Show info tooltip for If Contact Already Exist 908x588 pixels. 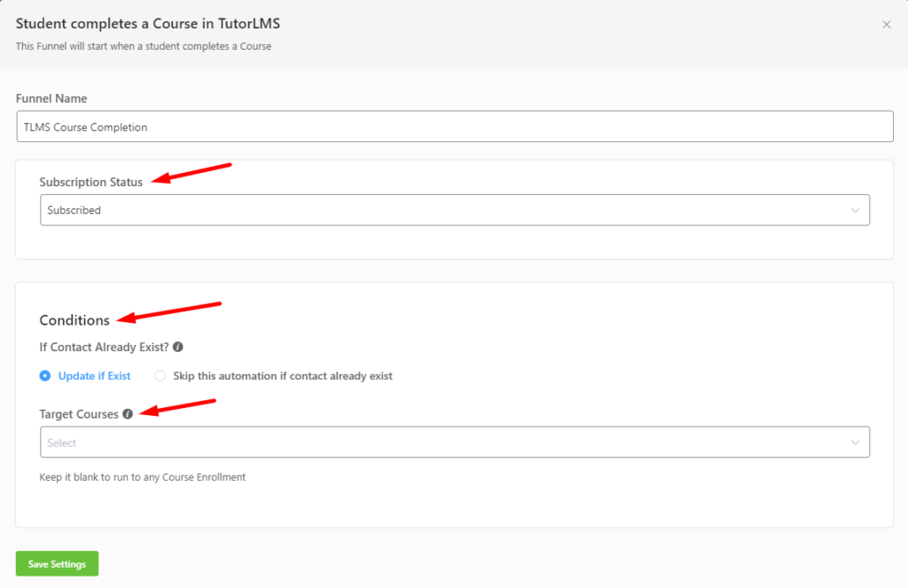(x=177, y=347)
